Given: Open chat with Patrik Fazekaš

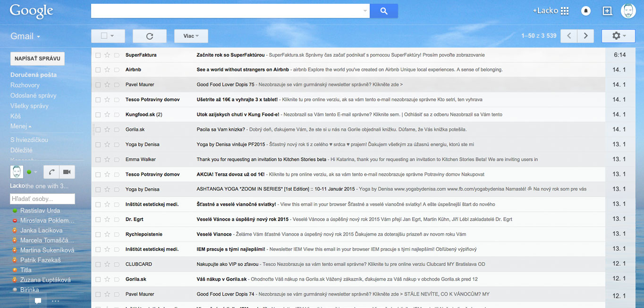Looking at the screenshot, I should (x=41, y=260).
